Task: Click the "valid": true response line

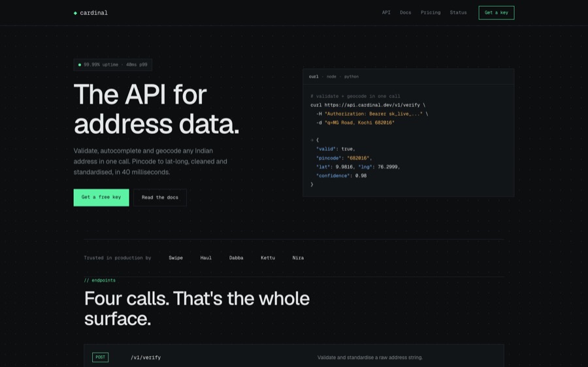Action: tap(335, 149)
